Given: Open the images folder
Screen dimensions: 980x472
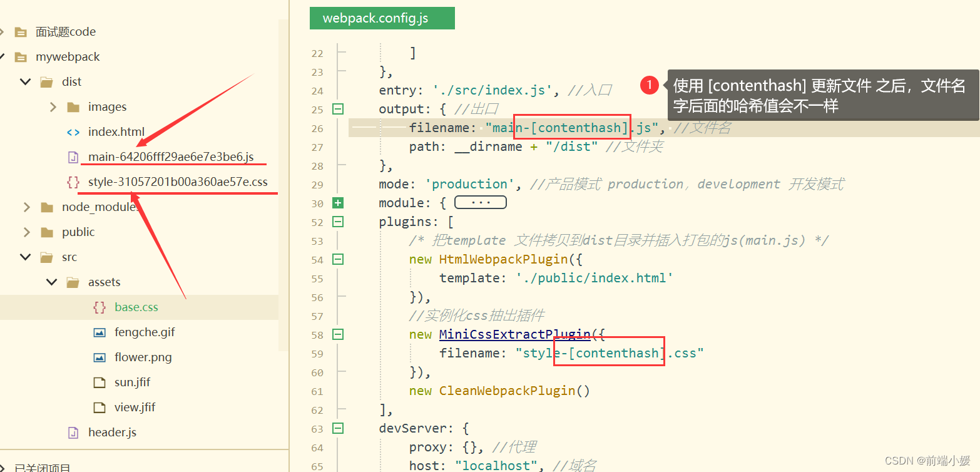Looking at the screenshot, I should (x=107, y=106).
